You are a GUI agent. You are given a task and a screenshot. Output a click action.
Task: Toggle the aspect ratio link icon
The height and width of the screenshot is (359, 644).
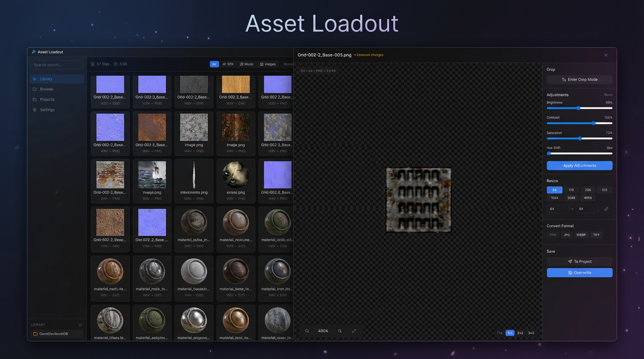point(606,209)
